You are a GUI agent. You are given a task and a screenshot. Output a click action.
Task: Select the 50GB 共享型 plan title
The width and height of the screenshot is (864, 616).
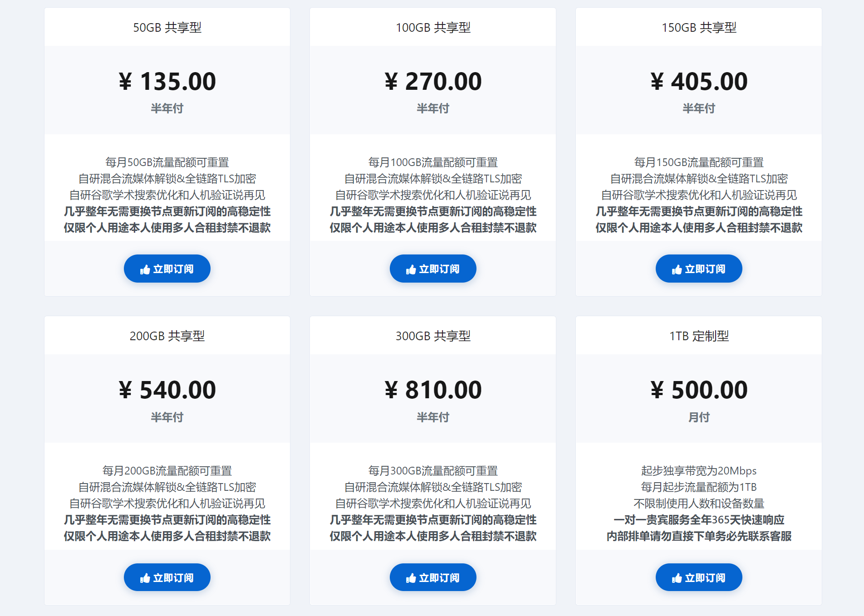pyautogui.click(x=167, y=28)
